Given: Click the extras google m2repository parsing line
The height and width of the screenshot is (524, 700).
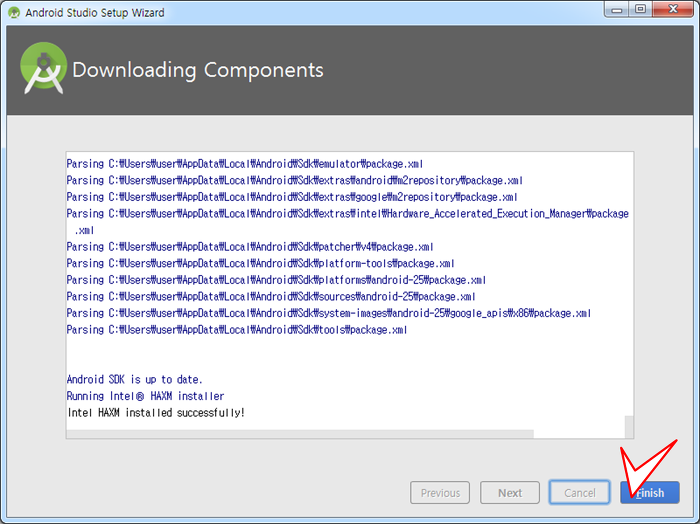Looking at the screenshot, I should pos(292,197).
